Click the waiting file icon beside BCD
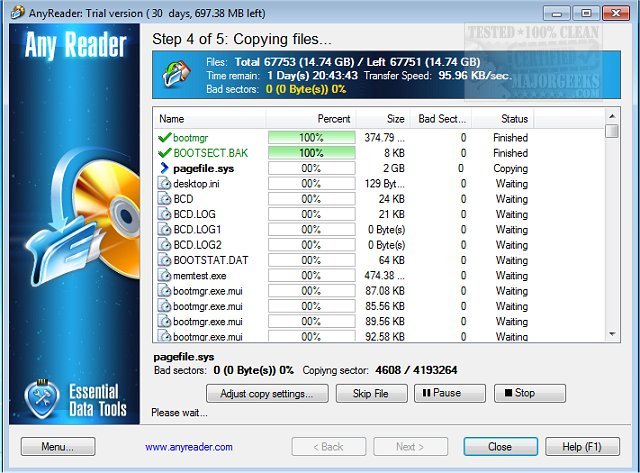640x473 pixels. pos(164,199)
